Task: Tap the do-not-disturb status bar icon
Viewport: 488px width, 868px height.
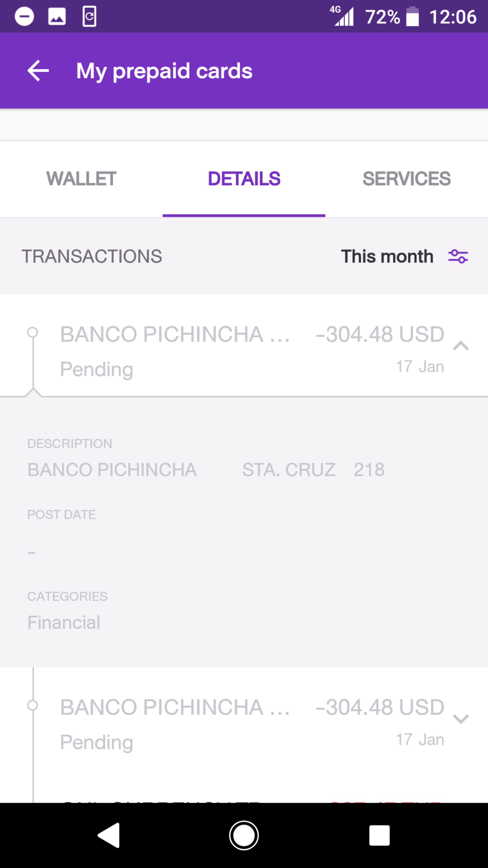Action: coord(24,17)
